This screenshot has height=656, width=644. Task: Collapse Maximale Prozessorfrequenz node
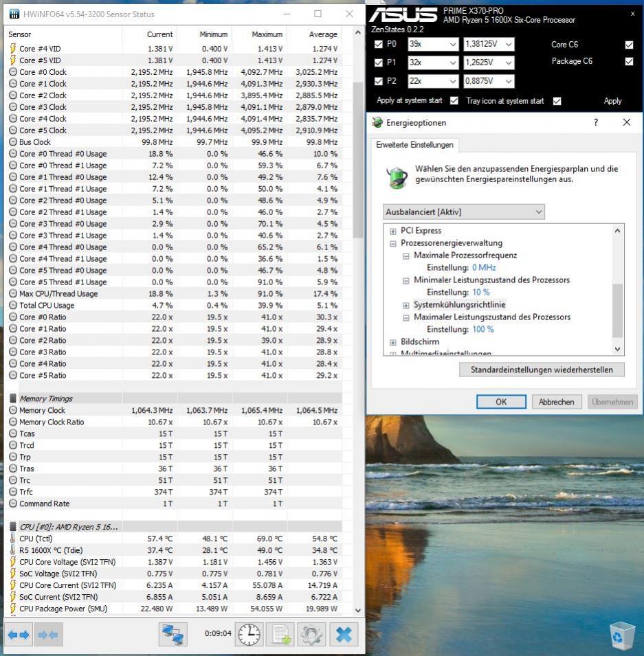(x=406, y=256)
